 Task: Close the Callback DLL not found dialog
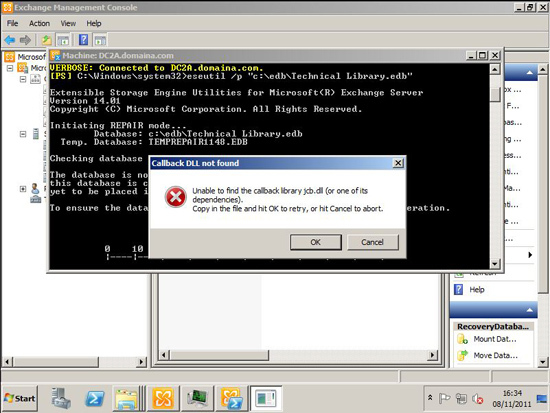click(x=398, y=163)
